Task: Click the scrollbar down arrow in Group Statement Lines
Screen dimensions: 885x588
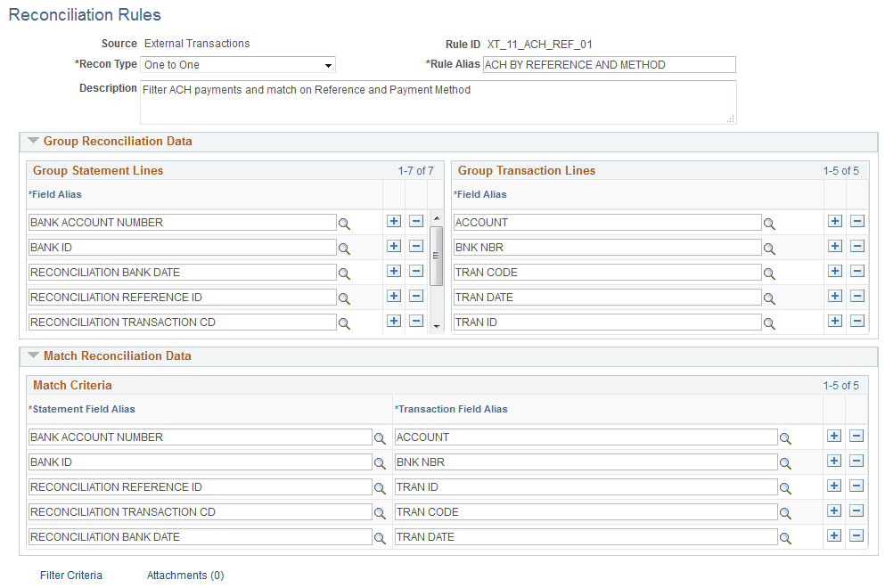Action: tap(436, 326)
